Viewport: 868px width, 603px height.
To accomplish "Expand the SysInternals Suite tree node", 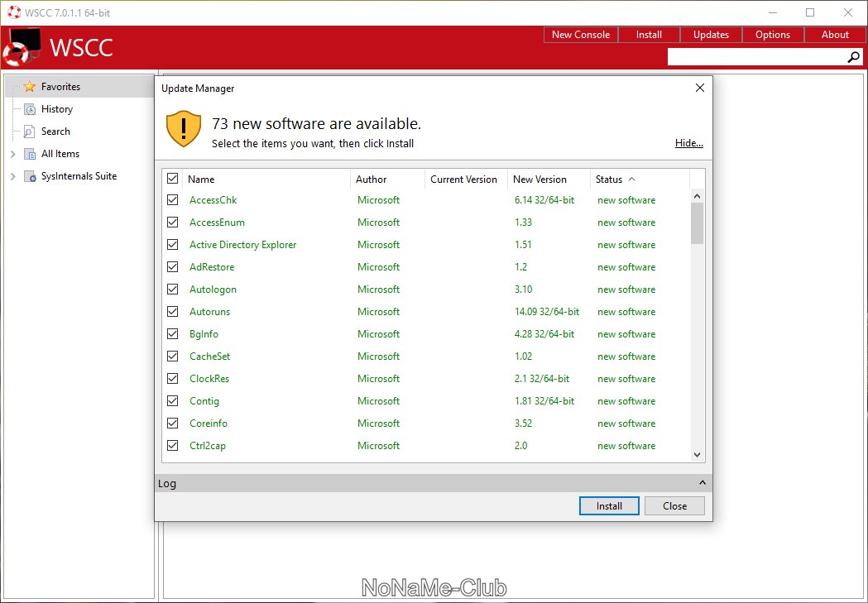I will pos(12,176).
